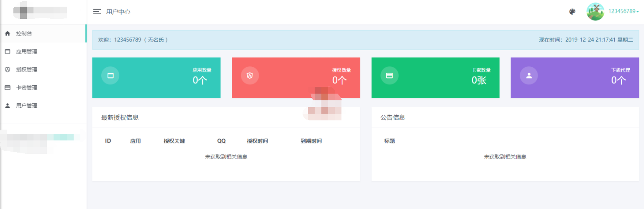Screen dimensions: 644x209
Task: Select the 授权管理 sidebar menu item
Action: pyautogui.click(x=27, y=69)
